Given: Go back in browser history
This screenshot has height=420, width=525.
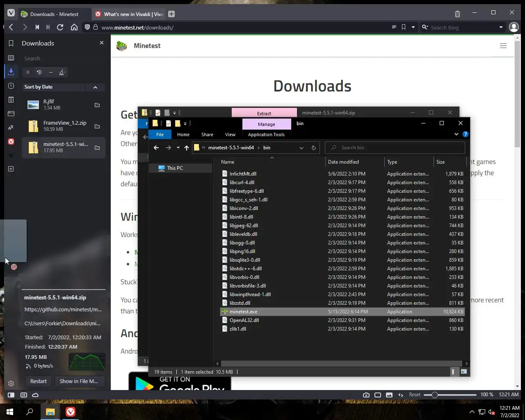Looking at the screenshot, I should 11,27.
